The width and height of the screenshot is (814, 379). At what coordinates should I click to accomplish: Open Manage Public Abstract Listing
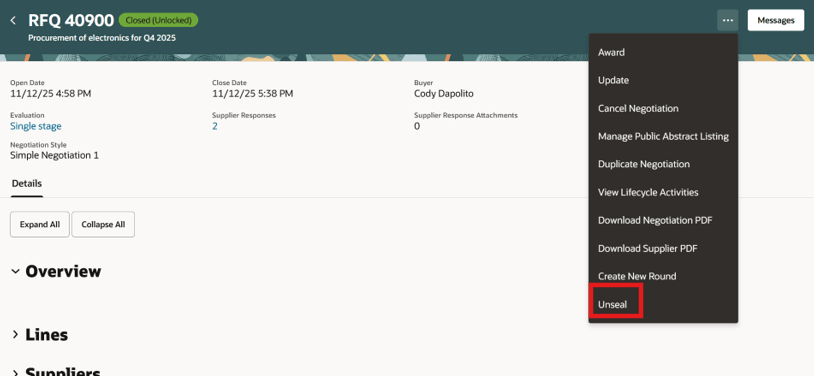(x=663, y=137)
